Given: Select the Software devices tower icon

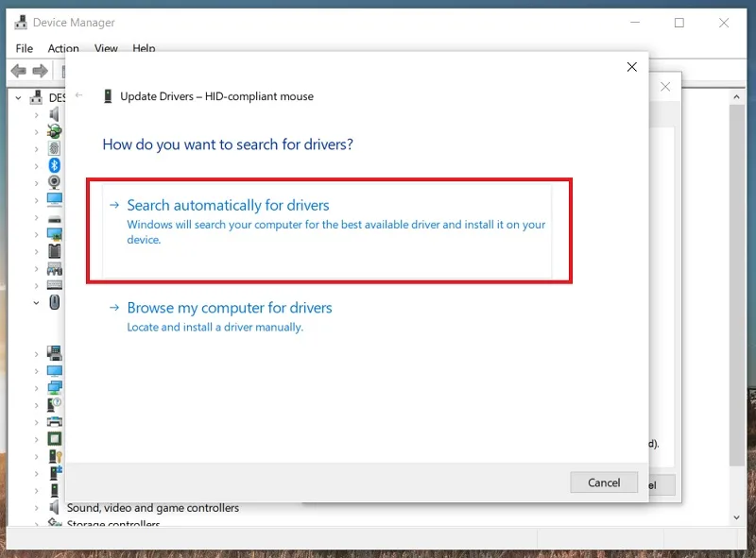Looking at the screenshot, I should [55, 490].
